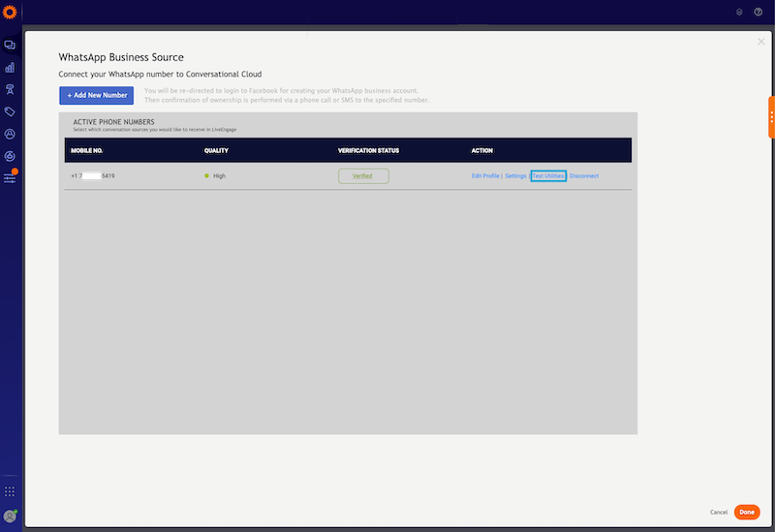Open the bar chart analytics icon
775x532 pixels.
click(x=10, y=67)
